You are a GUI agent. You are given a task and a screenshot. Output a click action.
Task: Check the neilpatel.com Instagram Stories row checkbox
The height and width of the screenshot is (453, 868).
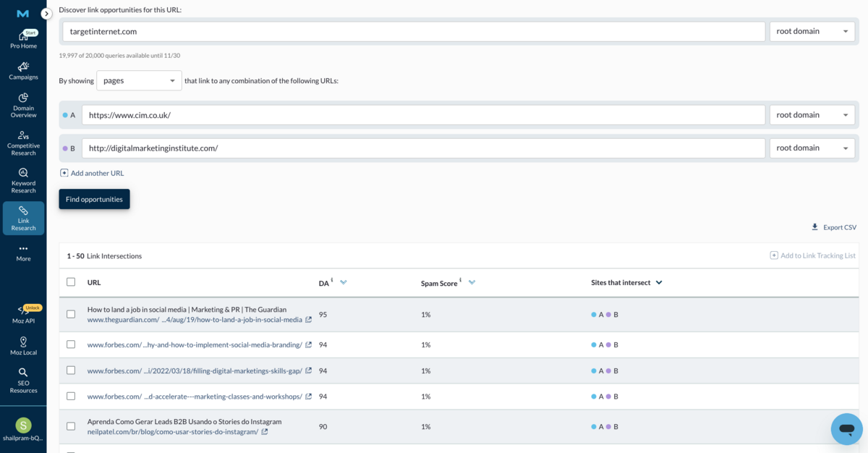[71, 426]
